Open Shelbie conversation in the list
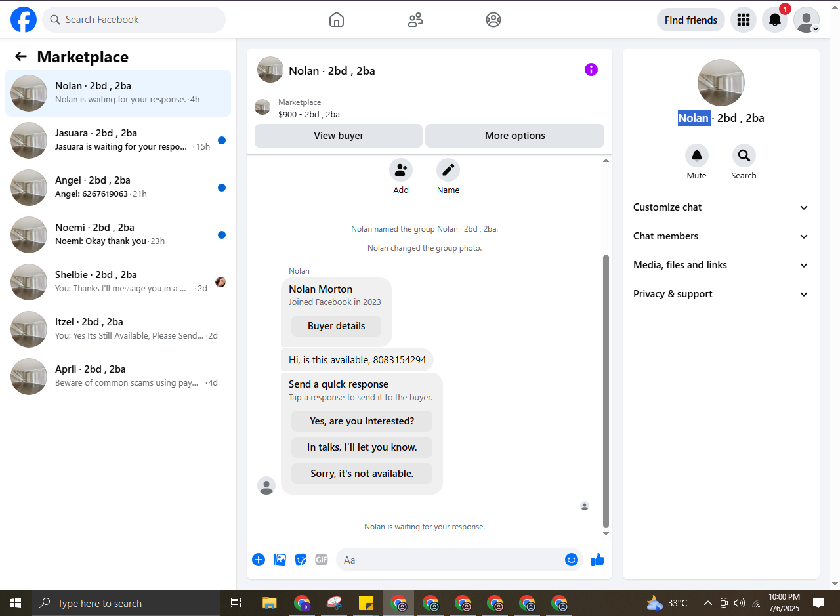Screen dimensions: 840x616 [x=118, y=282]
